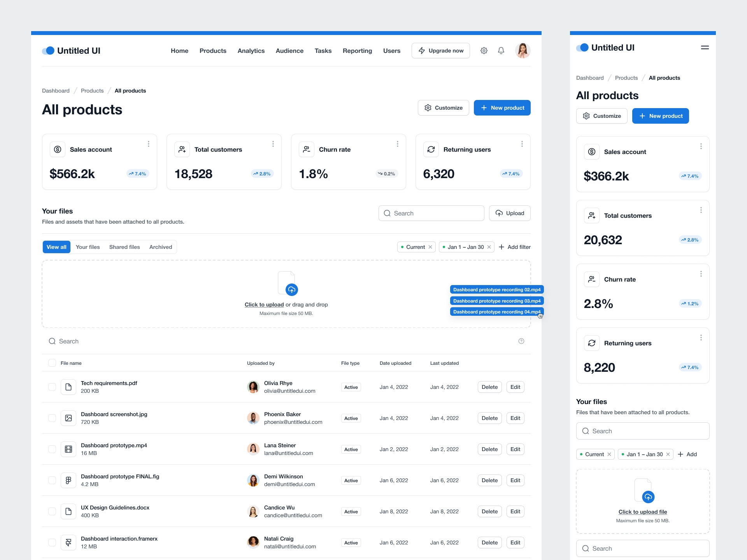
Task: Click inside the Search files input field
Action: coord(431,213)
